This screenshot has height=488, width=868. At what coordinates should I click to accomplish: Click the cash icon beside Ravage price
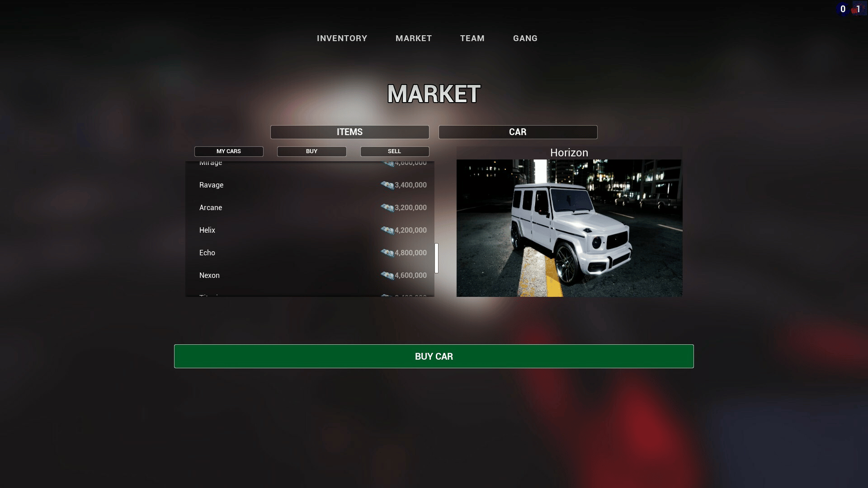[x=387, y=185]
